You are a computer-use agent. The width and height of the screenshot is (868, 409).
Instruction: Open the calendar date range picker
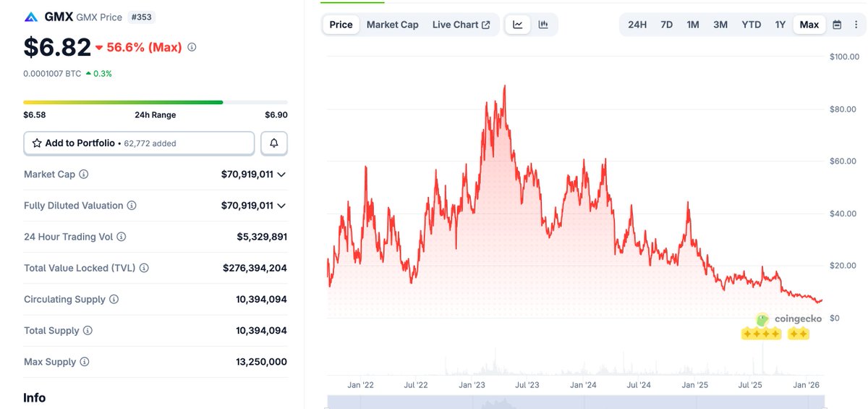point(837,25)
